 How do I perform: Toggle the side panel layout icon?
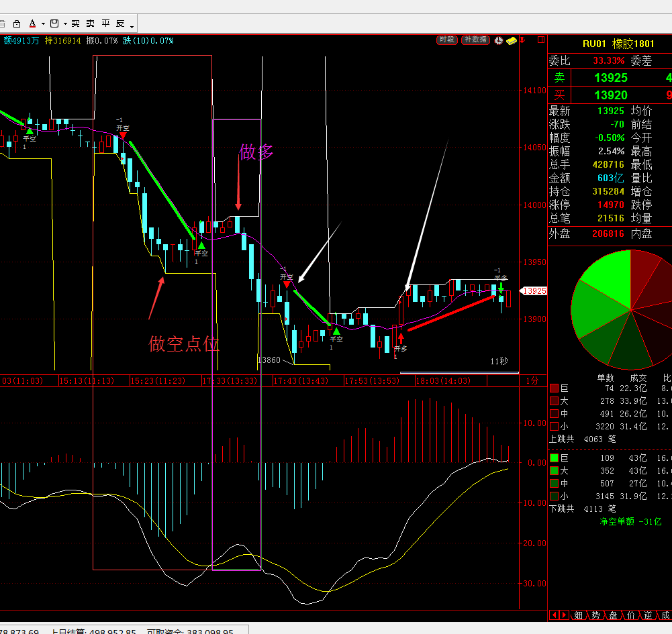click(x=541, y=40)
